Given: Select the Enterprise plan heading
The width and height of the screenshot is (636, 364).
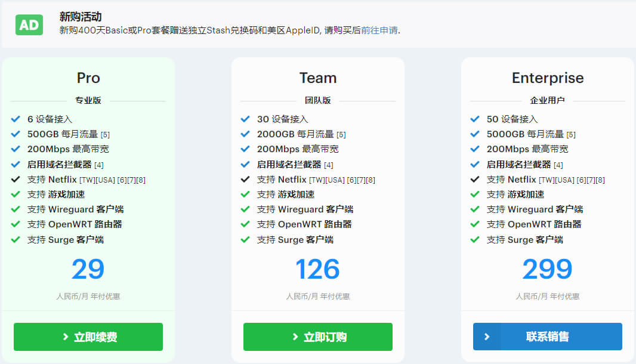Looking at the screenshot, I should tap(548, 78).
